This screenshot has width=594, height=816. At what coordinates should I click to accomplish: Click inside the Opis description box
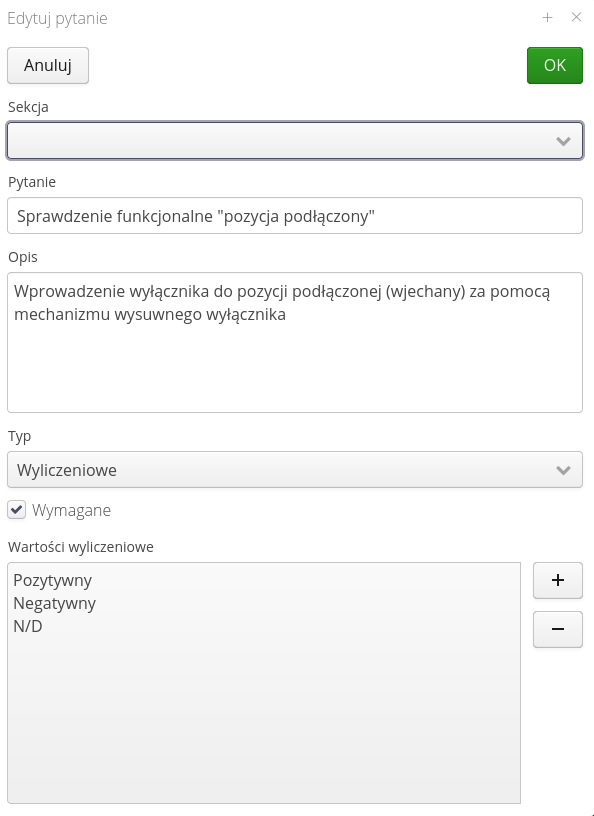295,340
